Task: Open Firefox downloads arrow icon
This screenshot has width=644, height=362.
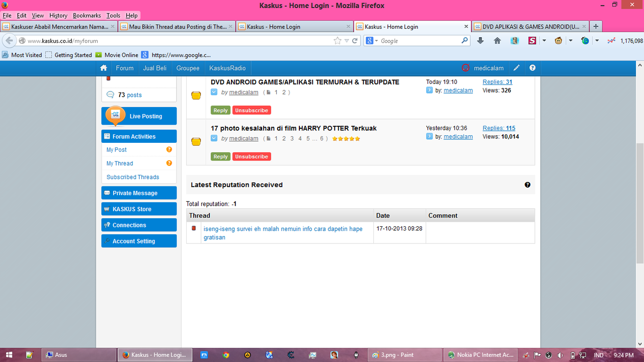Action: coord(480,41)
